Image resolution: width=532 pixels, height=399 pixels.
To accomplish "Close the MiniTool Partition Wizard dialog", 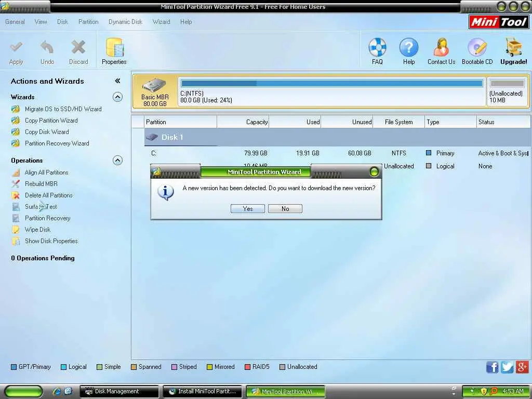I will [374, 171].
